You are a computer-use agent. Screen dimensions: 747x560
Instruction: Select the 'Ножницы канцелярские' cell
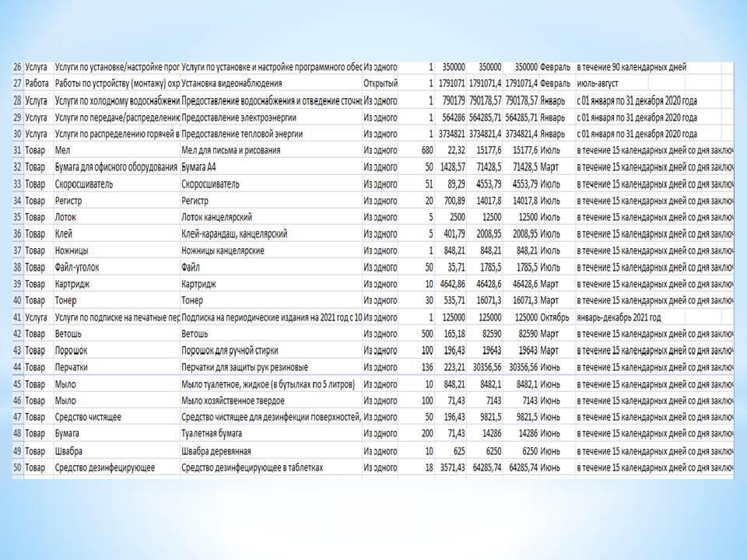223,250
